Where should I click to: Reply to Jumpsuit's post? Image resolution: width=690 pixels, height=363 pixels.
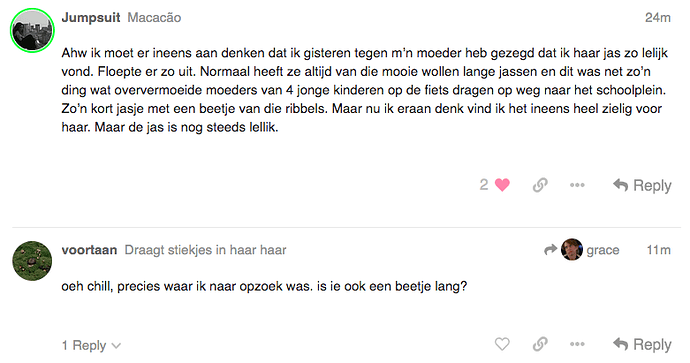pyautogui.click(x=642, y=185)
